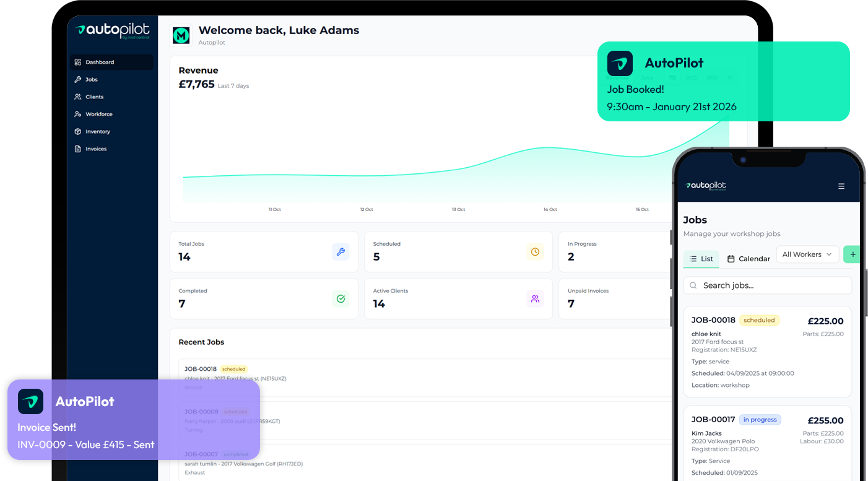Click the Workforce icon in sidebar
Viewport: 868px width, 481px height.
click(78, 115)
